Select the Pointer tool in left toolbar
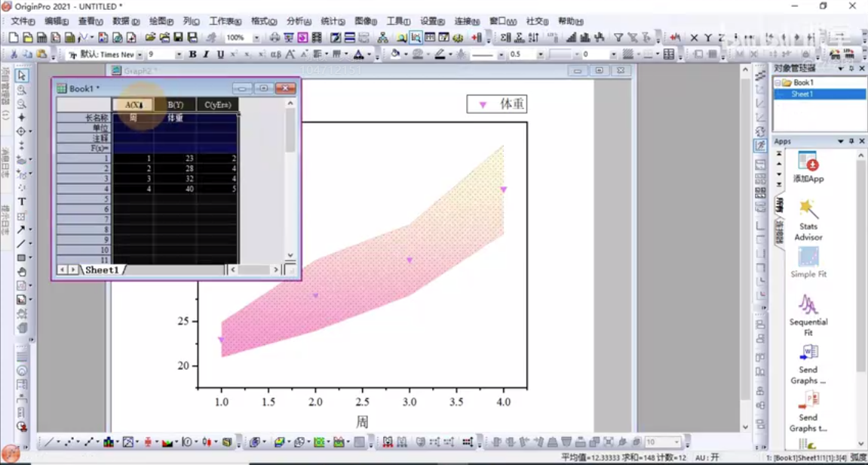This screenshot has height=465, width=868. [x=22, y=75]
